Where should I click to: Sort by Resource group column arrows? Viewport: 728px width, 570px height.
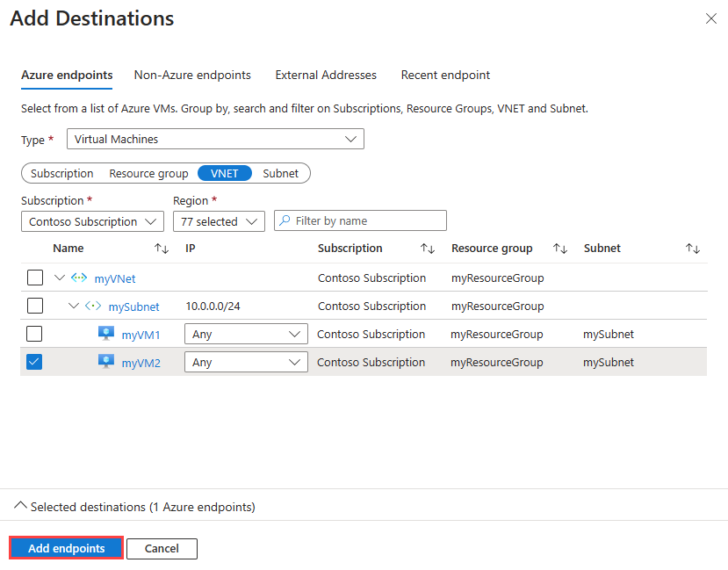click(x=560, y=249)
